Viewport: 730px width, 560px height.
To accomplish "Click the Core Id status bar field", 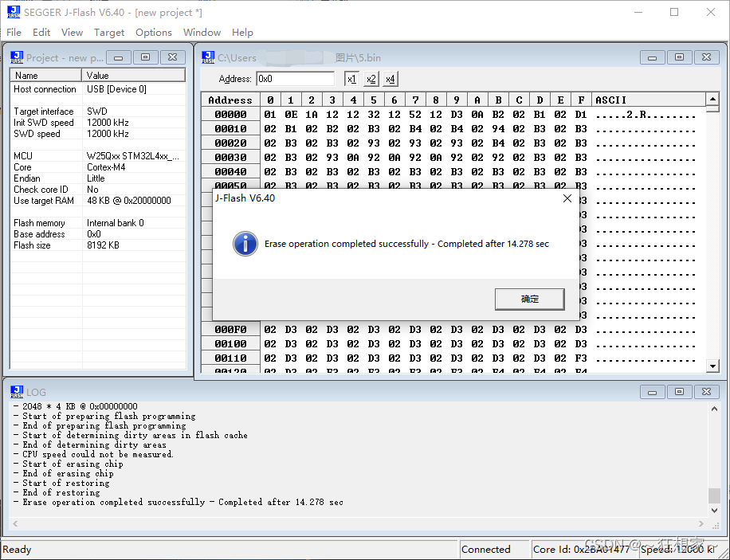I will click(584, 550).
